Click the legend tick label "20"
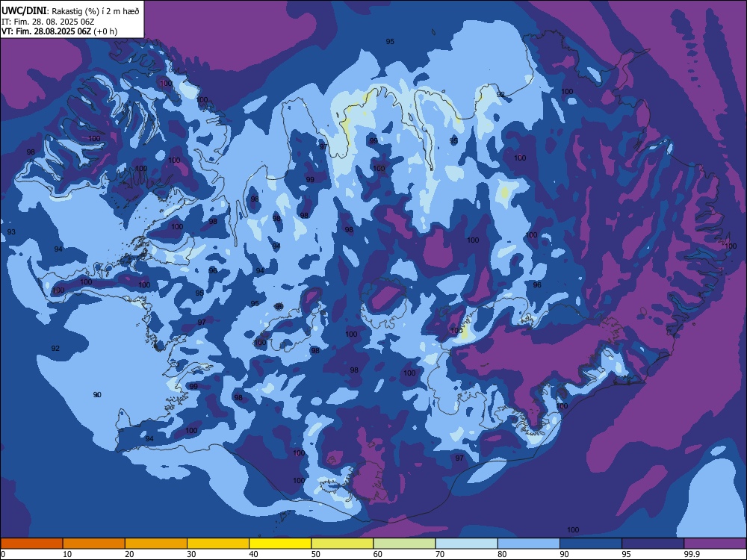 point(129,554)
